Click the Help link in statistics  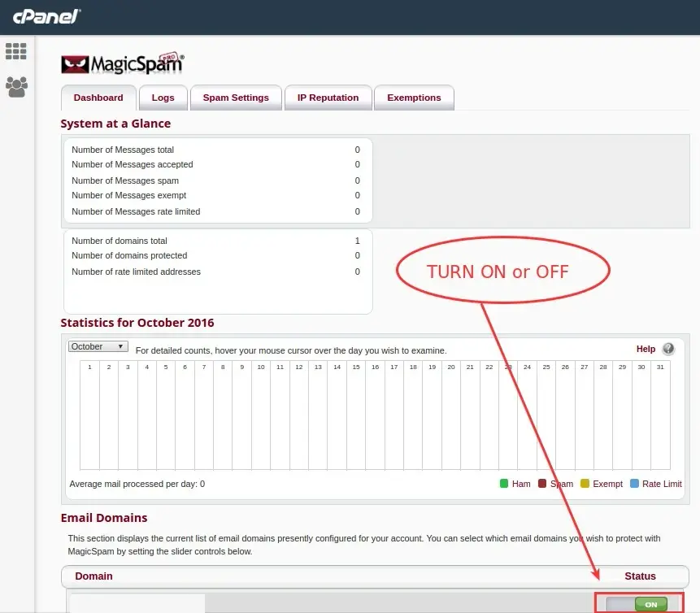tap(646, 349)
